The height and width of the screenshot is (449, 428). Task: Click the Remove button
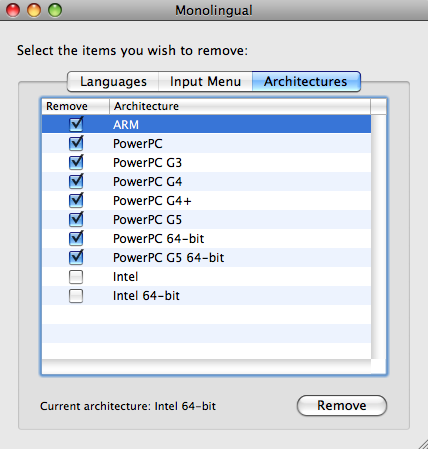pyautogui.click(x=342, y=406)
